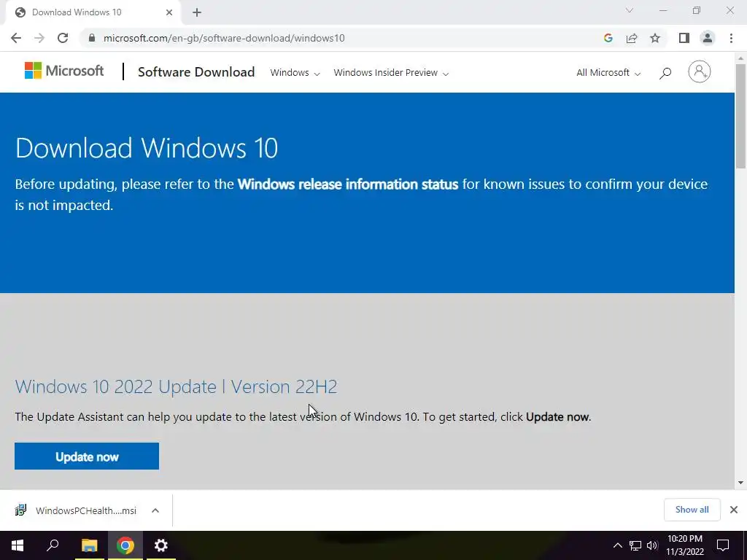Image resolution: width=747 pixels, height=560 pixels.
Task: Open the Software Download link
Action: point(196,72)
